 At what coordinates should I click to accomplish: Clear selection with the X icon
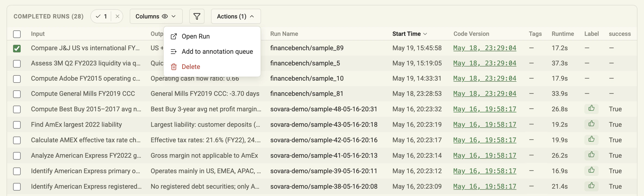tap(117, 16)
